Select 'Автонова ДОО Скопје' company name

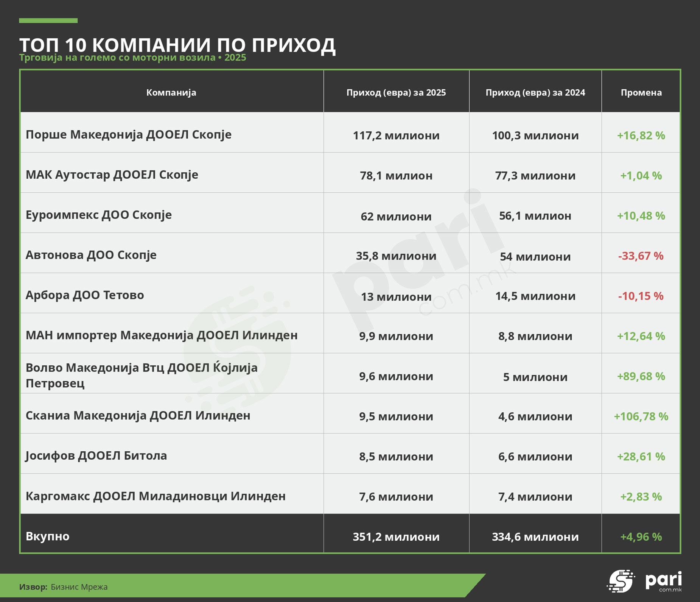click(91, 255)
